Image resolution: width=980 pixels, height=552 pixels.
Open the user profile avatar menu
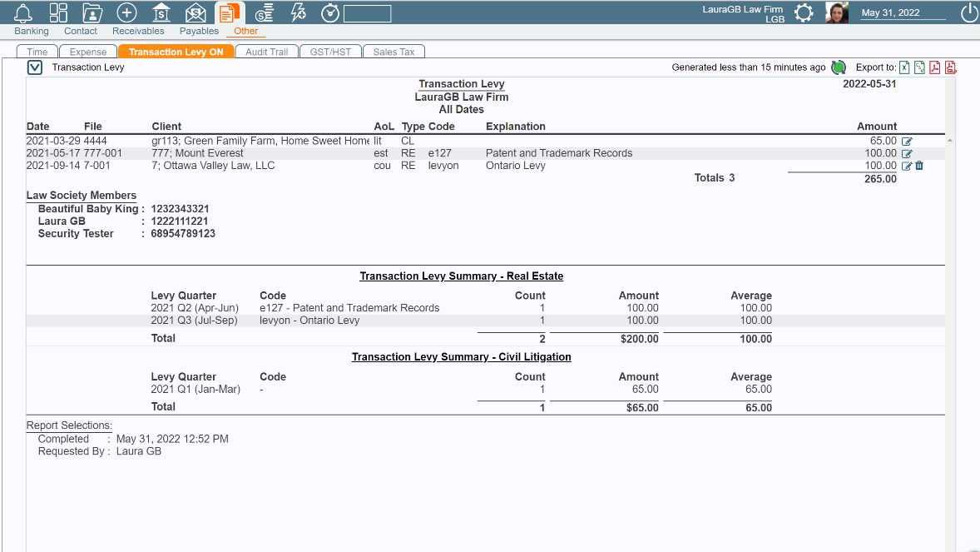[x=836, y=13]
